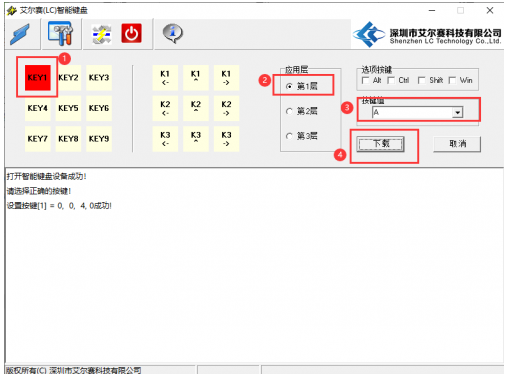Select the K3 right arrow knob key
Screen dimensions: 511x379
tap(226, 139)
